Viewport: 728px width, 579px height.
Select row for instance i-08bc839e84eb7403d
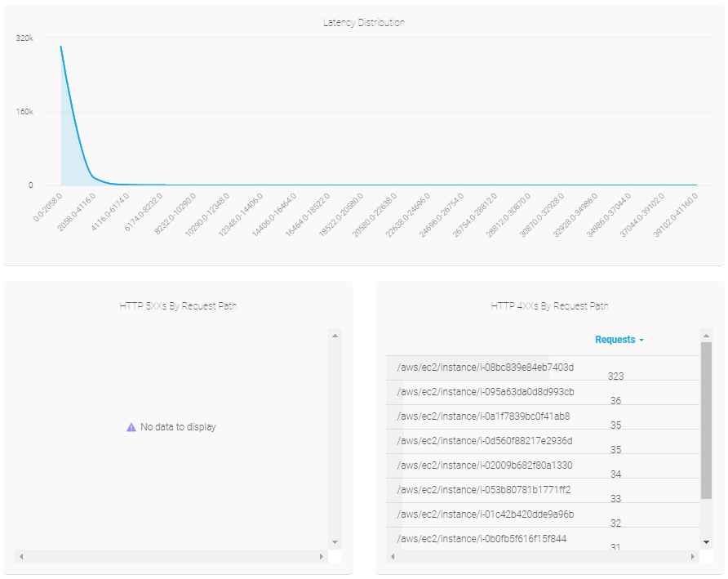[x=485, y=367]
